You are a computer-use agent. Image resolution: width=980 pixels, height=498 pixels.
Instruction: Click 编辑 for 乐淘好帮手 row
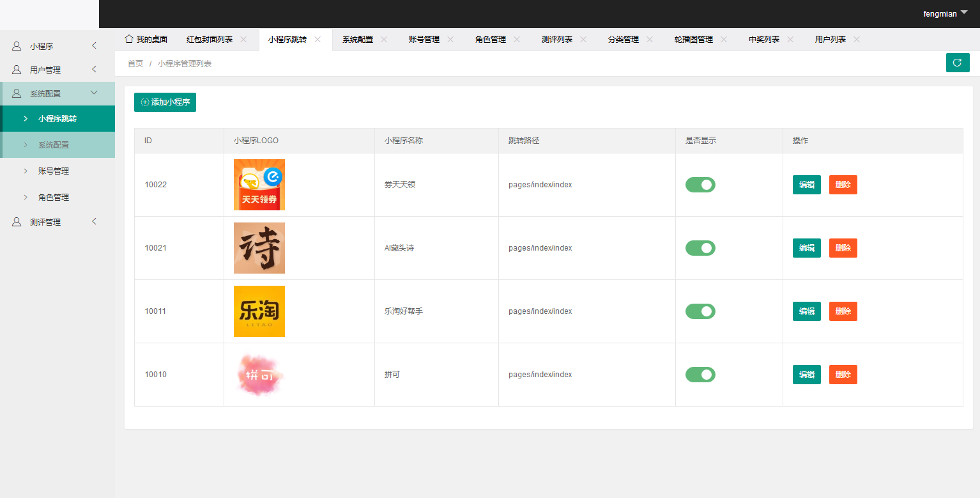[x=806, y=311]
